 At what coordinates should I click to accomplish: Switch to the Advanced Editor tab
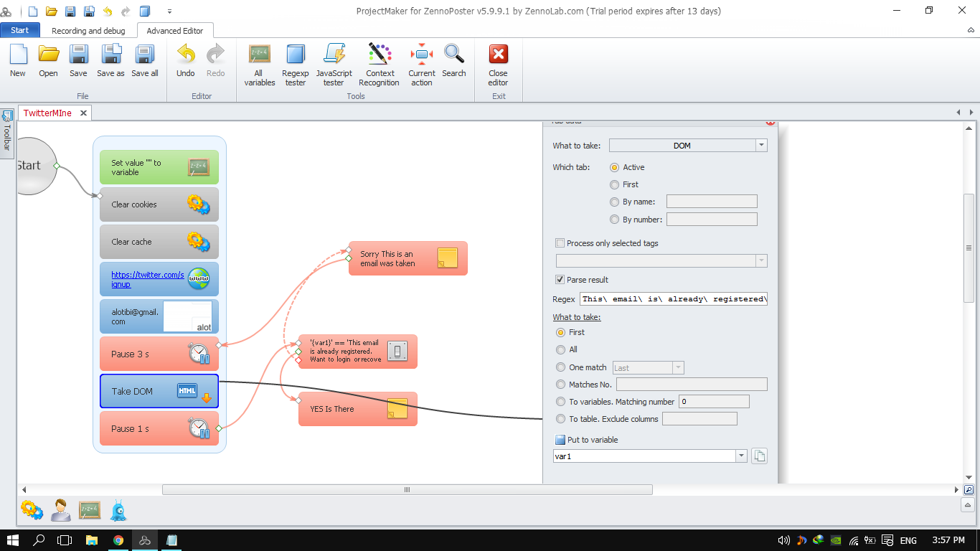click(175, 31)
